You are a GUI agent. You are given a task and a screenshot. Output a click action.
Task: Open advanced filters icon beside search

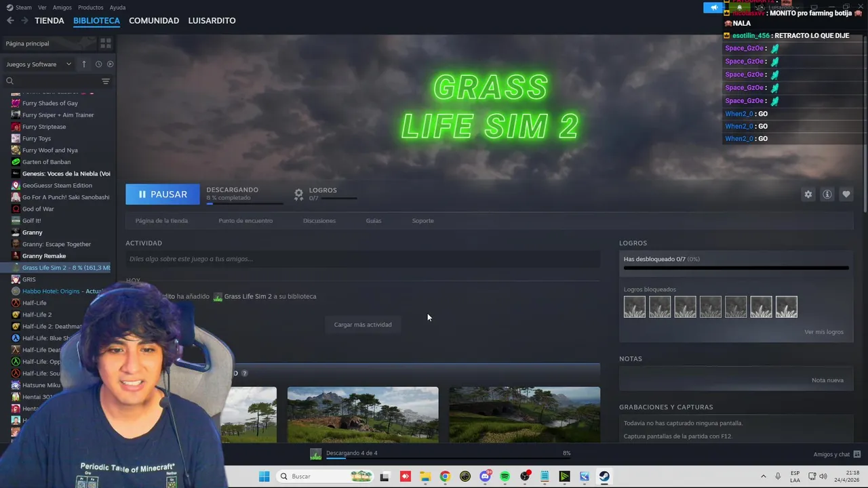[106, 81]
